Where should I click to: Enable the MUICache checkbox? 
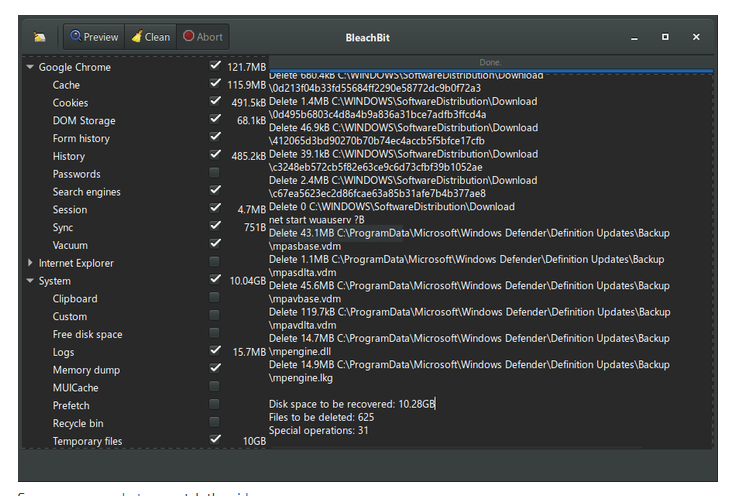point(214,386)
